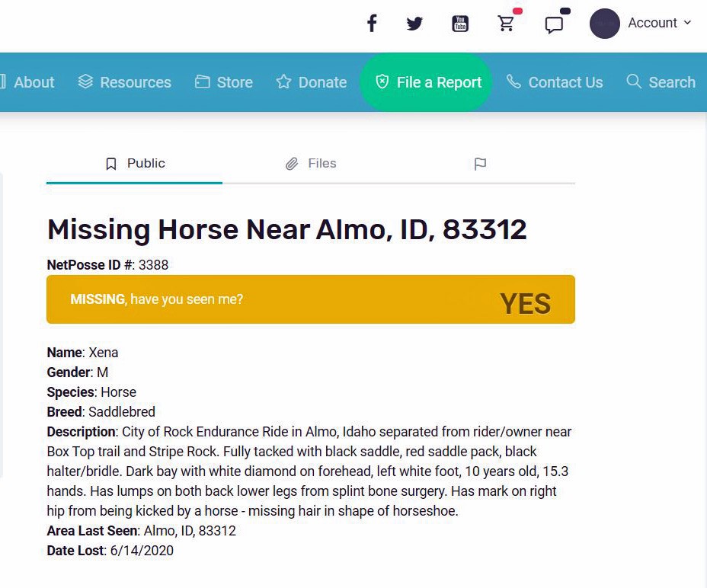The width and height of the screenshot is (707, 588).
Task: Open the YouTube channel icon
Action: [x=460, y=24]
